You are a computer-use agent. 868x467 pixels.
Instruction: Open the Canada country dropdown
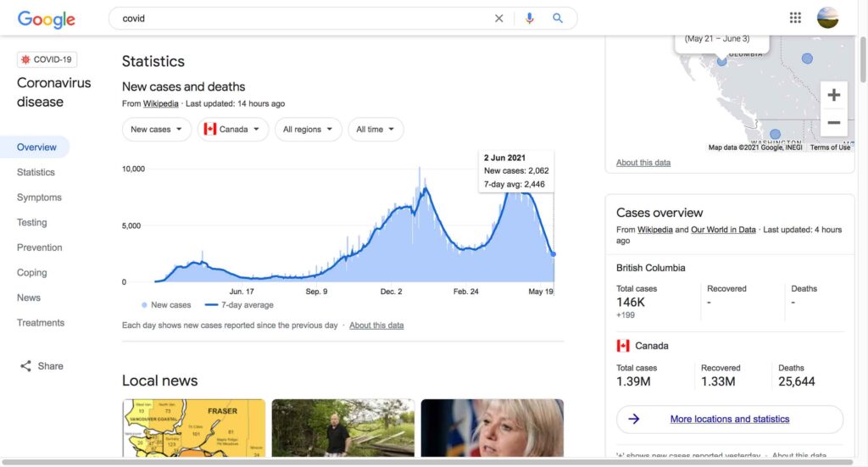233,130
